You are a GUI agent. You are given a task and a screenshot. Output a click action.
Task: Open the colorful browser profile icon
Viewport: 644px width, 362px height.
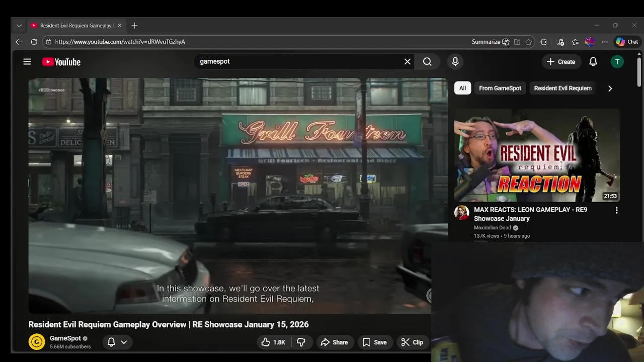(x=590, y=42)
